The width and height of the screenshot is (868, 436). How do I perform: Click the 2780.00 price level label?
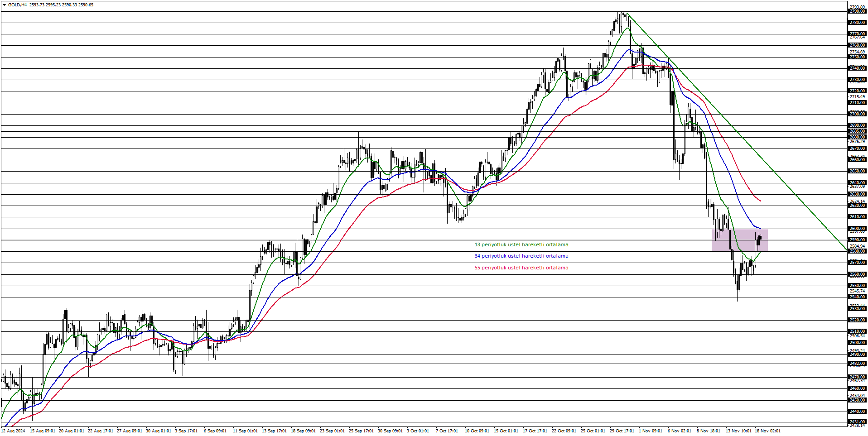click(x=857, y=23)
